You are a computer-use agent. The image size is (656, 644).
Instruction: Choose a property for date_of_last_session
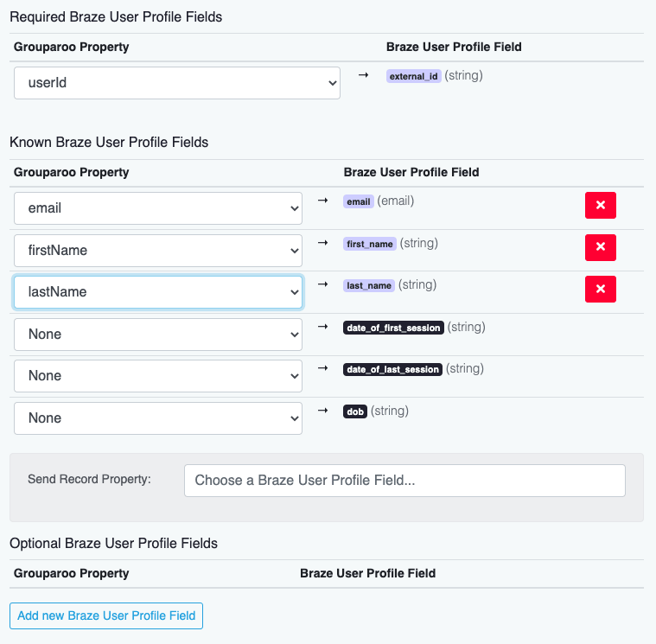click(x=158, y=376)
